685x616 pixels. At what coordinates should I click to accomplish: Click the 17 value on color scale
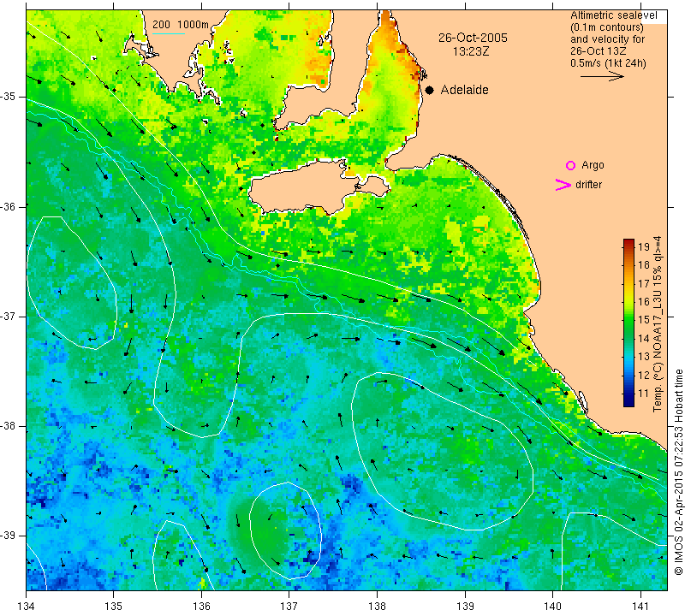[644, 283]
